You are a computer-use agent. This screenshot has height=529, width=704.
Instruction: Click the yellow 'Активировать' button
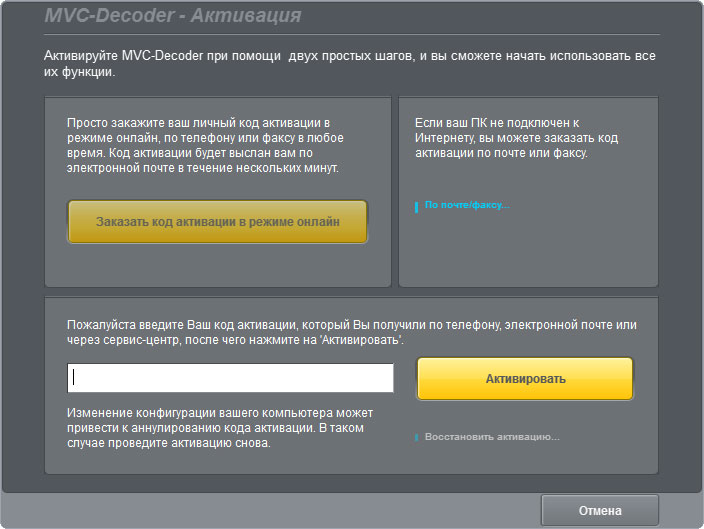(x=525, y=379)
